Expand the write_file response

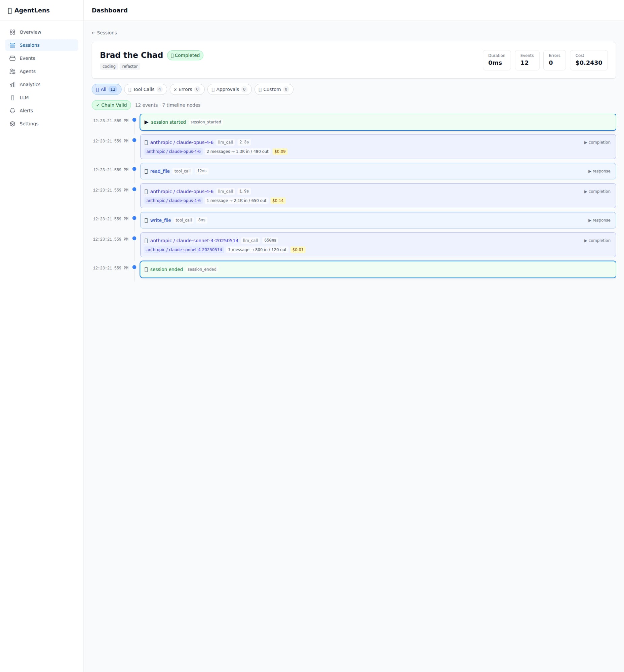tap(599, 220)
